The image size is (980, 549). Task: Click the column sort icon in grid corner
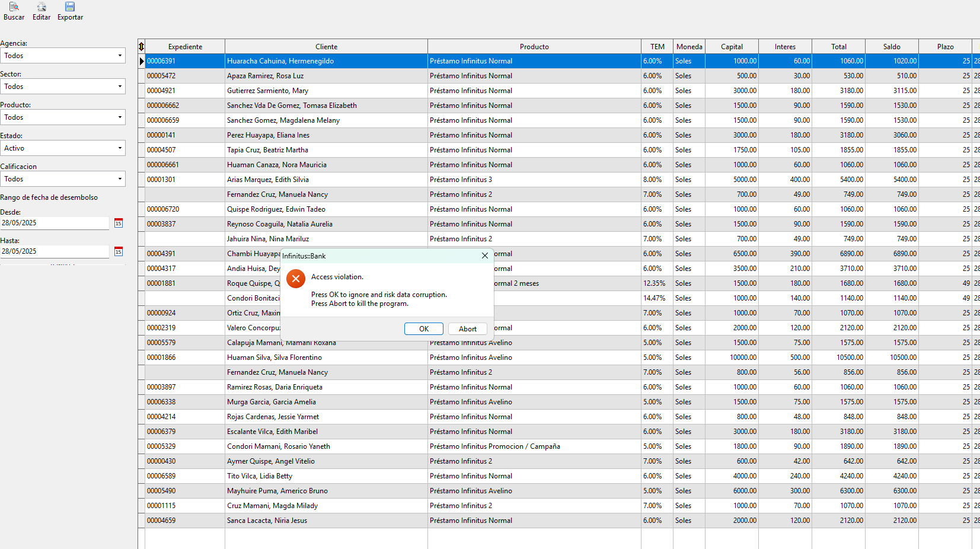click(141, 46)
